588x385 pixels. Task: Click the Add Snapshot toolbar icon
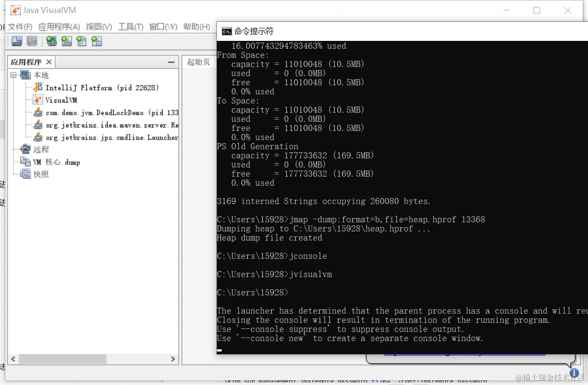97,41
